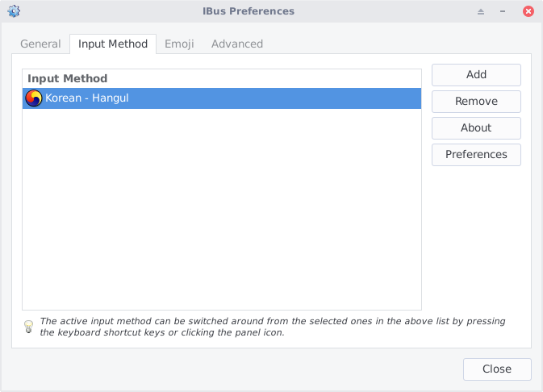The width and height of the screenshot is (543, 392).
Task: Click the lightbulb hint icon
Action: point(28,327)
